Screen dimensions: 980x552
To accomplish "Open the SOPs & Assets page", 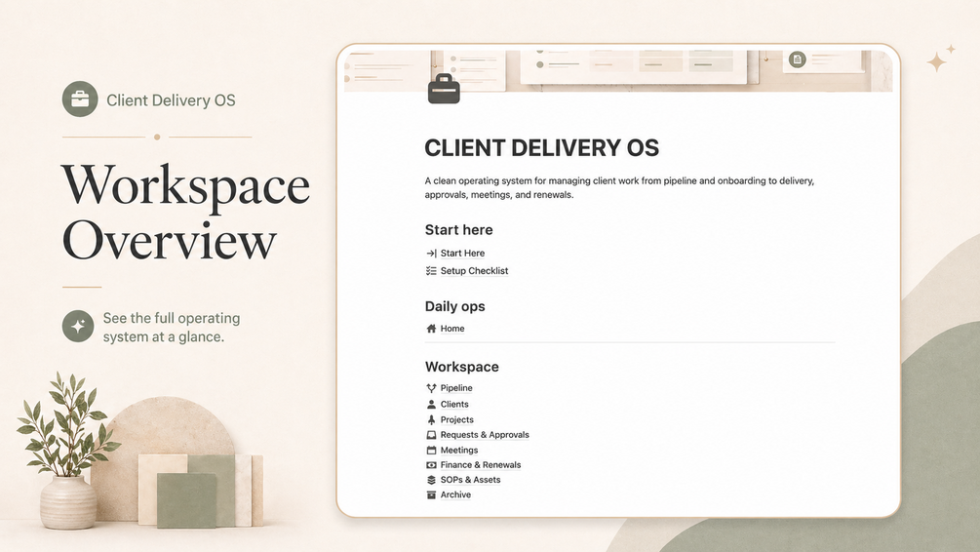I will (470, 480).
